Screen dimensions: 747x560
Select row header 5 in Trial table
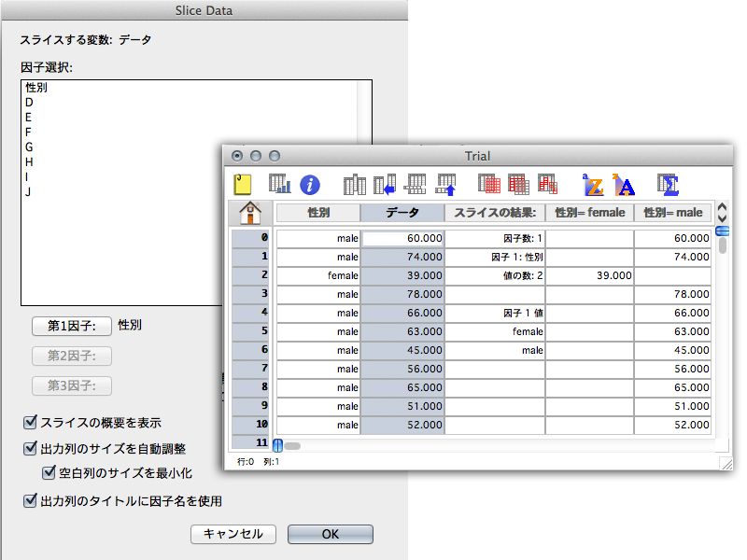(x=250, y=330)
